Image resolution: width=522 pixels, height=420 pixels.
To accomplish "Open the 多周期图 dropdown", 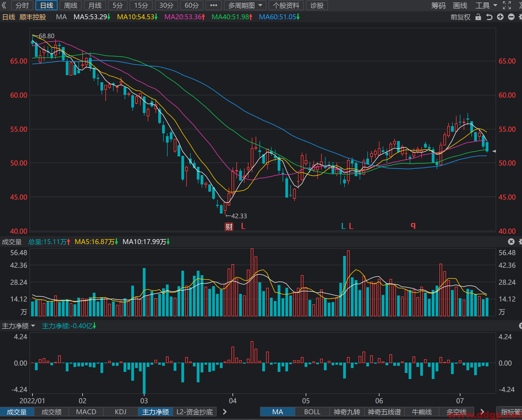I will (245, 5).
